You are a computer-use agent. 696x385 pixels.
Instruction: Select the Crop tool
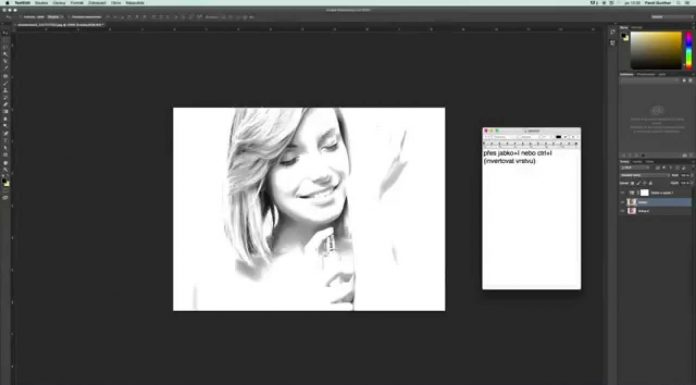(x=5, y=61)
